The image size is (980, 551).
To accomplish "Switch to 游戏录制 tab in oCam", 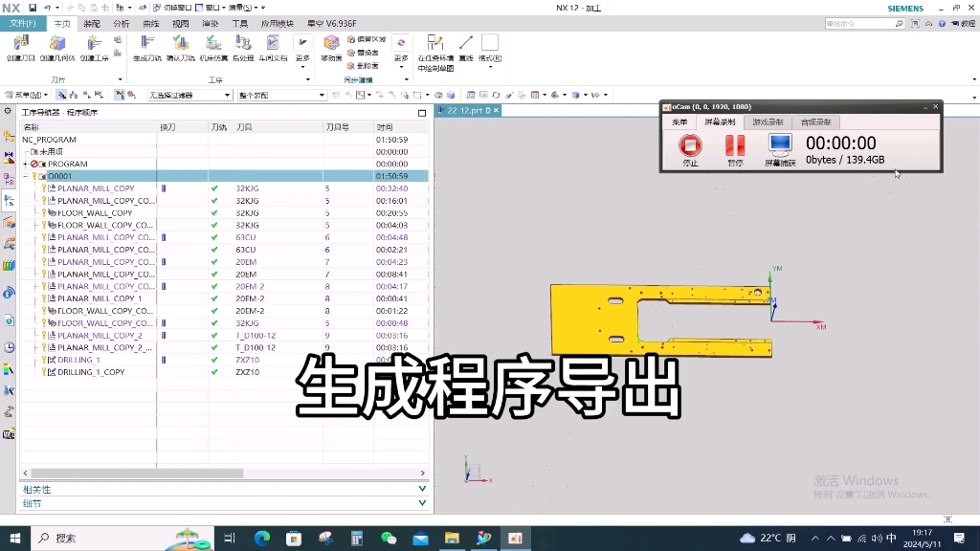I will pos(768,121).
